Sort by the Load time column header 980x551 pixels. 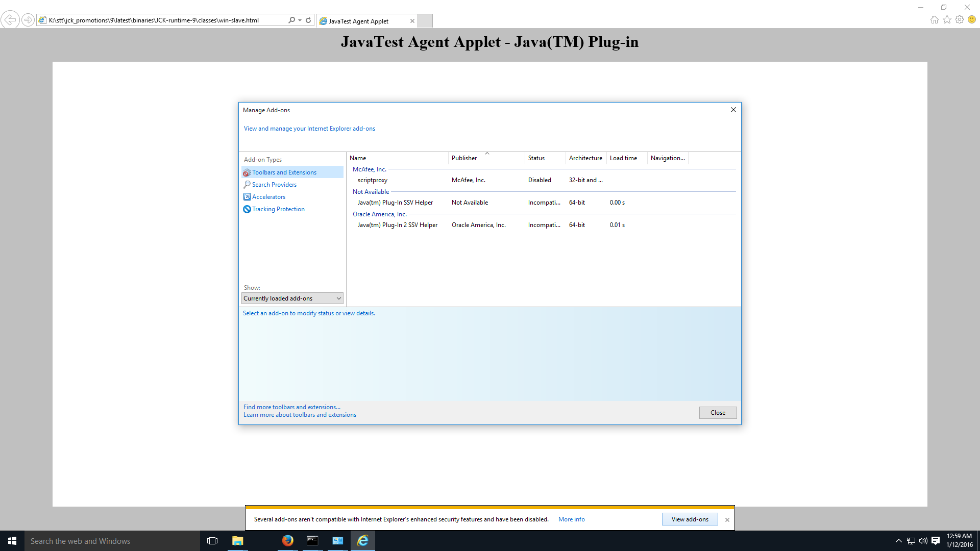(627, 158)
